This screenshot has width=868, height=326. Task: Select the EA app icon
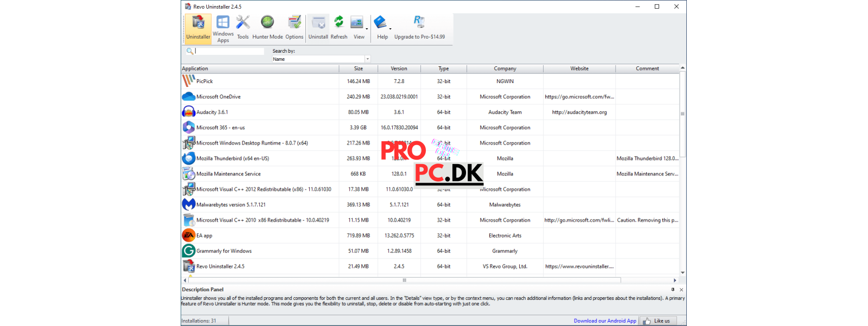(x=188, y=235)
